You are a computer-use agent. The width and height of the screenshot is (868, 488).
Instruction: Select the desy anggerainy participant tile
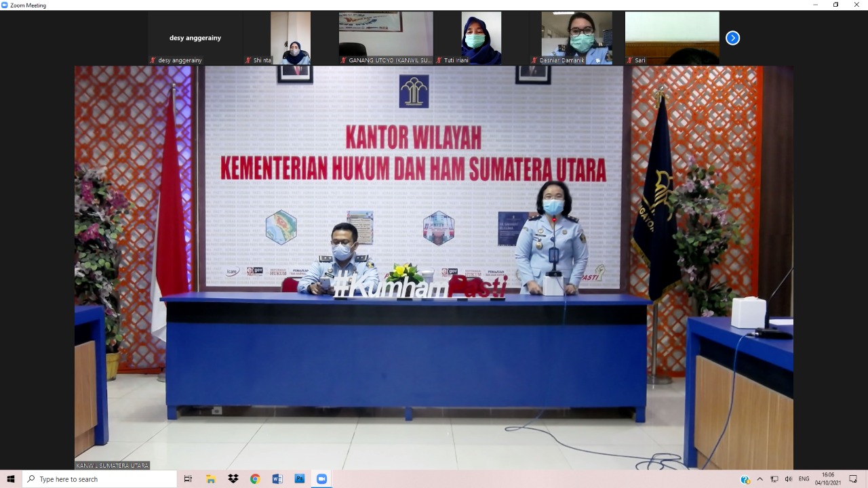click(195, 38)
